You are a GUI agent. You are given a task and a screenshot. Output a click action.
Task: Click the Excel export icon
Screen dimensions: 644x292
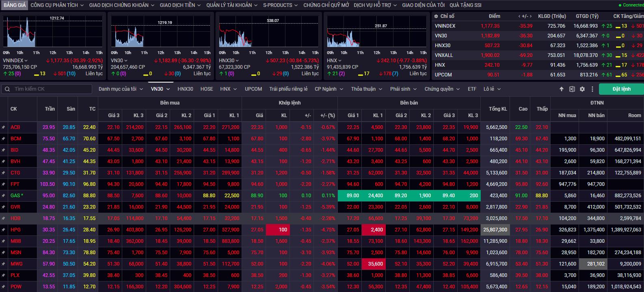tap(572, 89)
